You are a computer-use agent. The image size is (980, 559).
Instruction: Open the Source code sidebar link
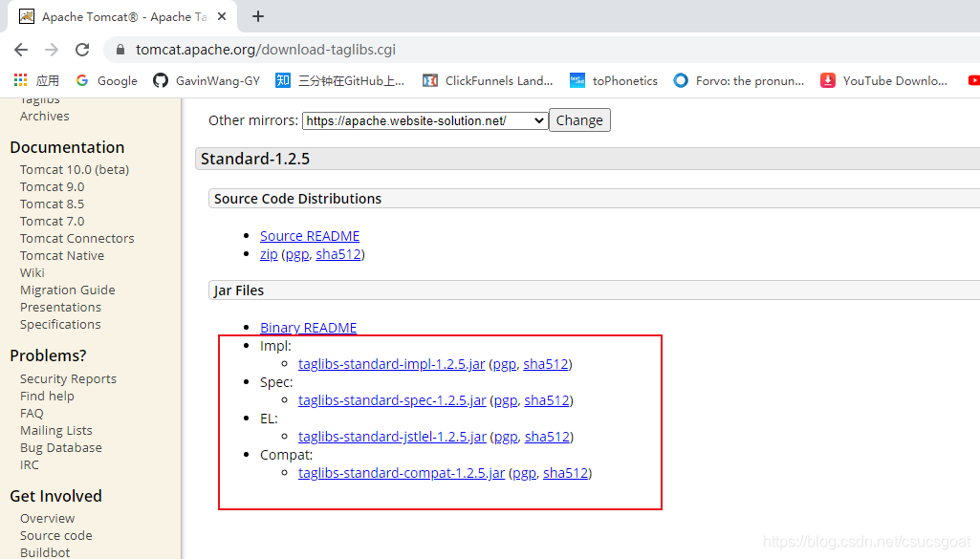point(55,536)
